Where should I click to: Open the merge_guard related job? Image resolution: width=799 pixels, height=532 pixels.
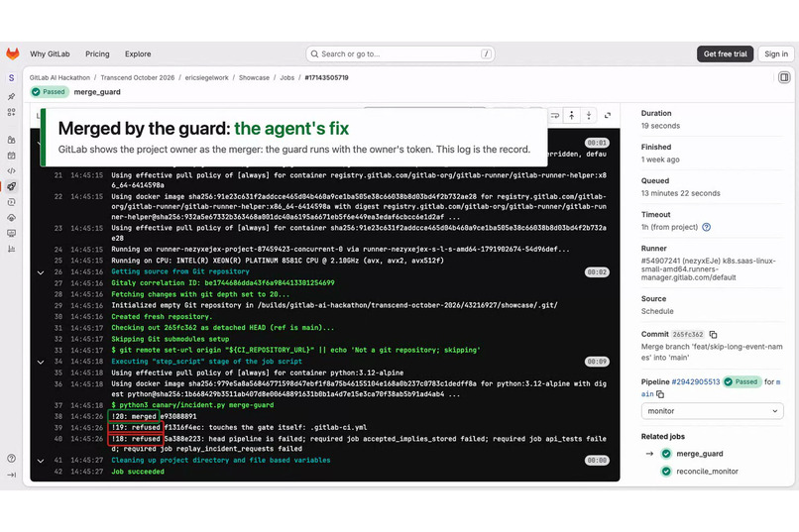[x=700, y=454]
